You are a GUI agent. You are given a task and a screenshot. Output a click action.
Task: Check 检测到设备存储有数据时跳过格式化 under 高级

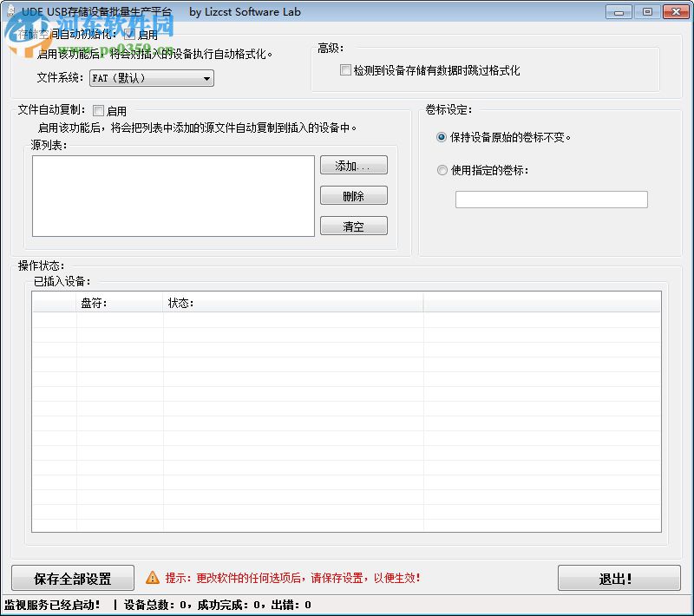tap(344, 70)
